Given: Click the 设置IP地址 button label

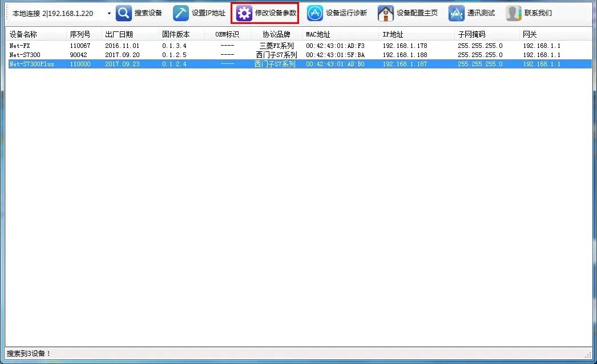Looking at the screenshot, I should (208, 13).
